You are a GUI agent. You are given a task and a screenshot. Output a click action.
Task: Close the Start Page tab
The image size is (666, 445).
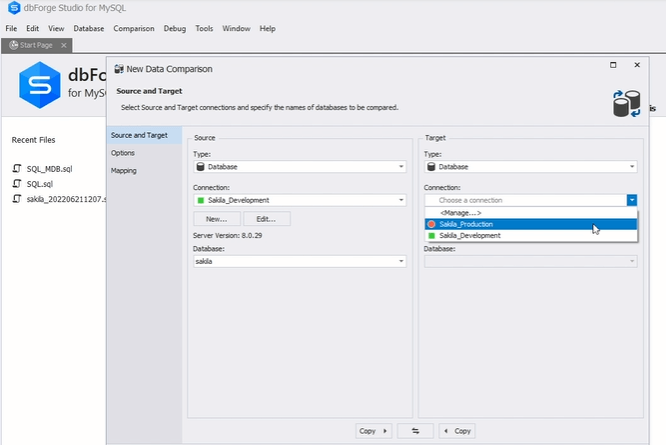(64, 45)
